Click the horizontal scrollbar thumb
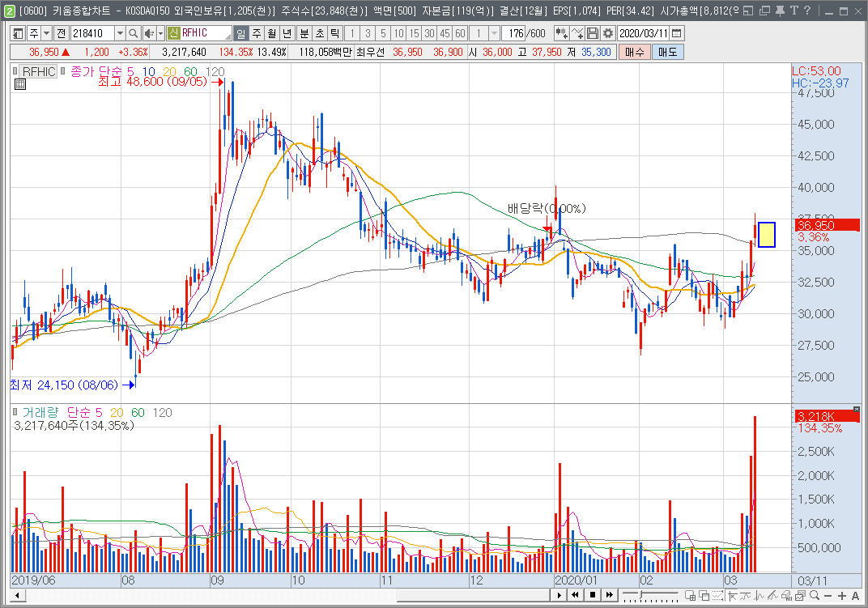 474,595
